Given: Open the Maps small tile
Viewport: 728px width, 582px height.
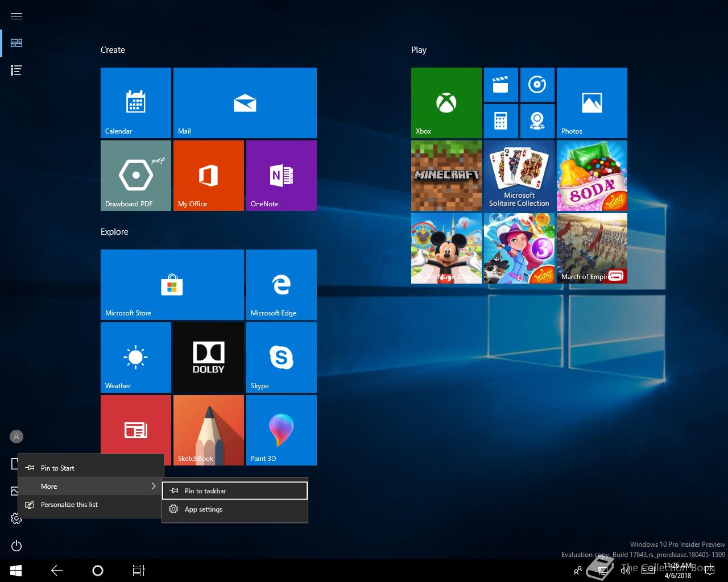Looking at the screenshot, I should 537,121.
